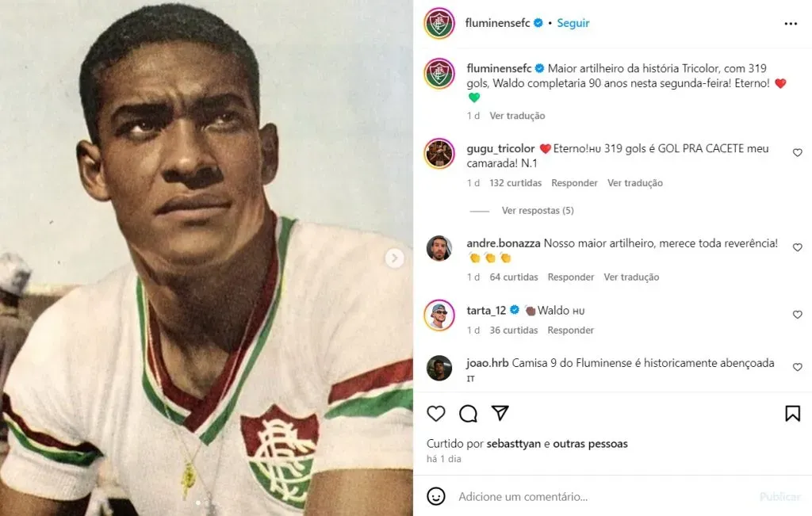Save the post with the bookmark icon

(x=792, y=413)
